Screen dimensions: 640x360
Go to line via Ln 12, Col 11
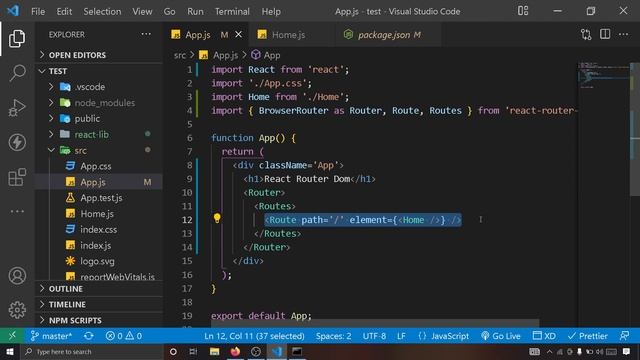pyautogui.click(x=254, y=336)
